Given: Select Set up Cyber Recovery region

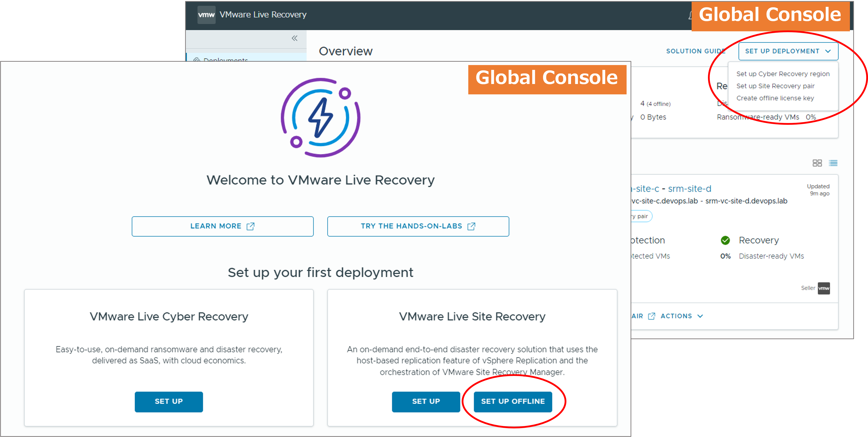Looking at the screenshot, I should click(x=782, y=74).
